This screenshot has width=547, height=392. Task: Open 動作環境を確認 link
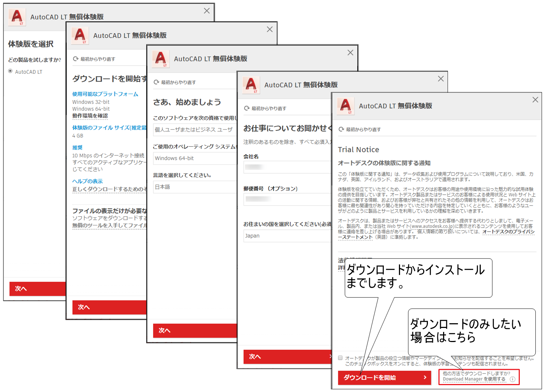(x=90, y=116)
